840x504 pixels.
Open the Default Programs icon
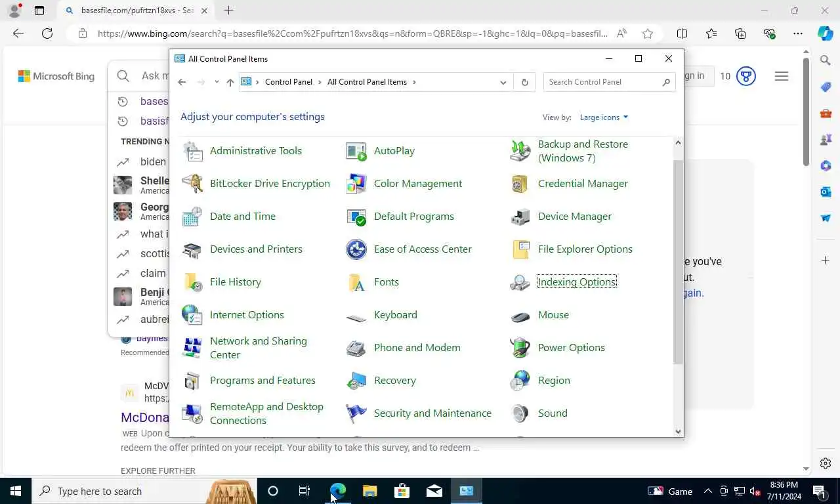click(x=356, y=217)
